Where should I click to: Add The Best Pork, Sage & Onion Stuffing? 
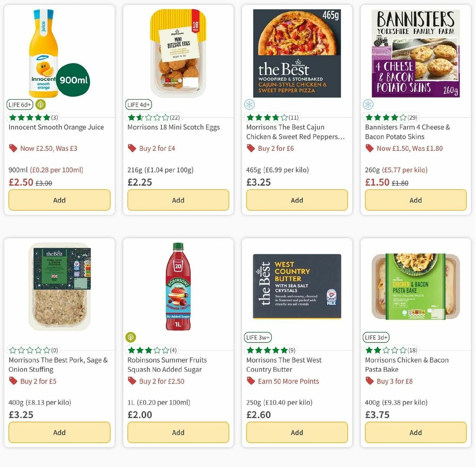[x=59, y=432]
